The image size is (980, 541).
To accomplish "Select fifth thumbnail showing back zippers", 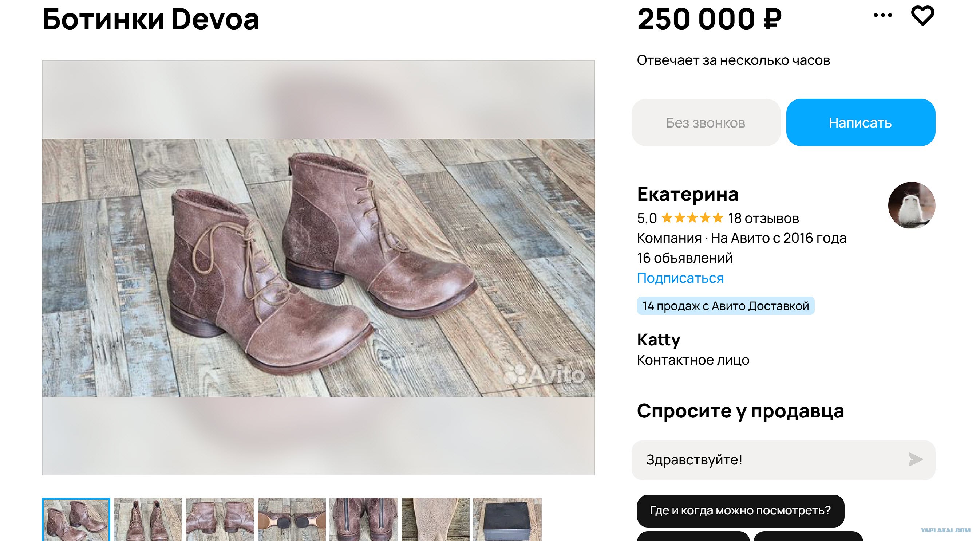I will [x=364, y=520].
